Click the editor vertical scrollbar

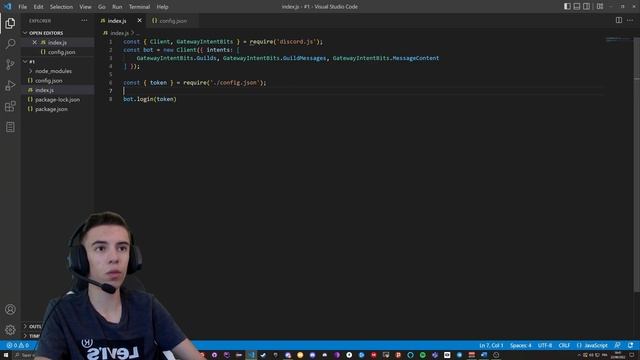tap(636, 165)
